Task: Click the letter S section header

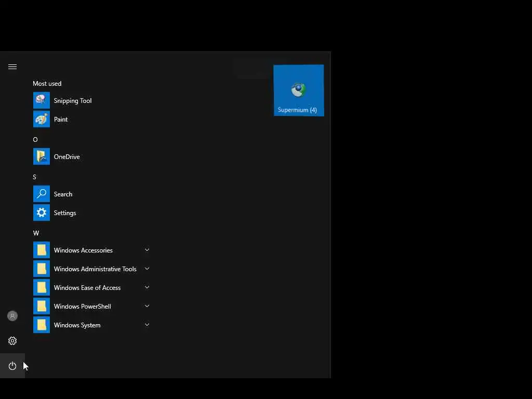Action: [x=35, y=177]
